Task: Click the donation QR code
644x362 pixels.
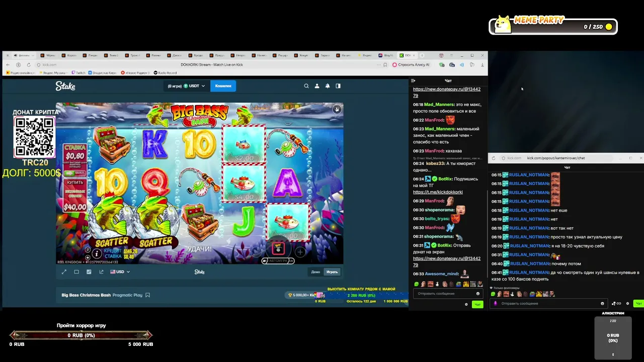Action: (34, 137)
